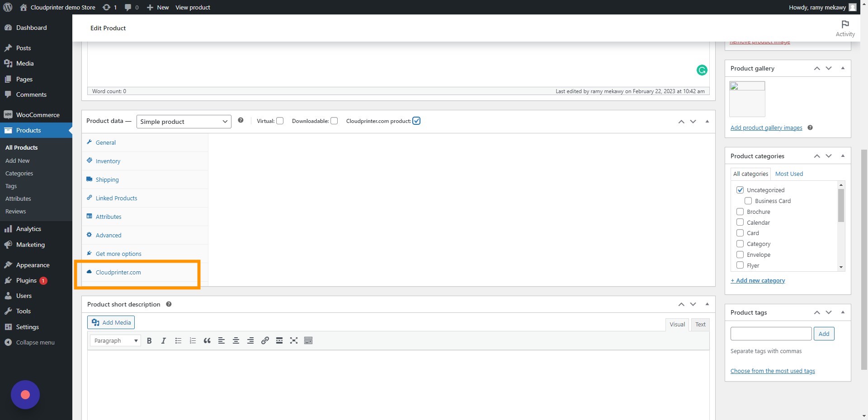Image resolution: width=868 pixels, height=420 pixels.
Task: Open the Cloudprinter.com product data tab
Action: [145, 272]
